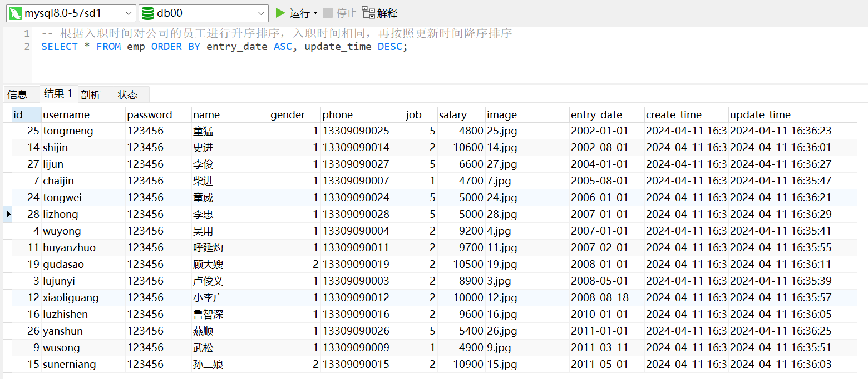Click the name cell '顾大嫂'
Image resolution: width=868 pixels, height=379 pixels.
pos(230,265)
